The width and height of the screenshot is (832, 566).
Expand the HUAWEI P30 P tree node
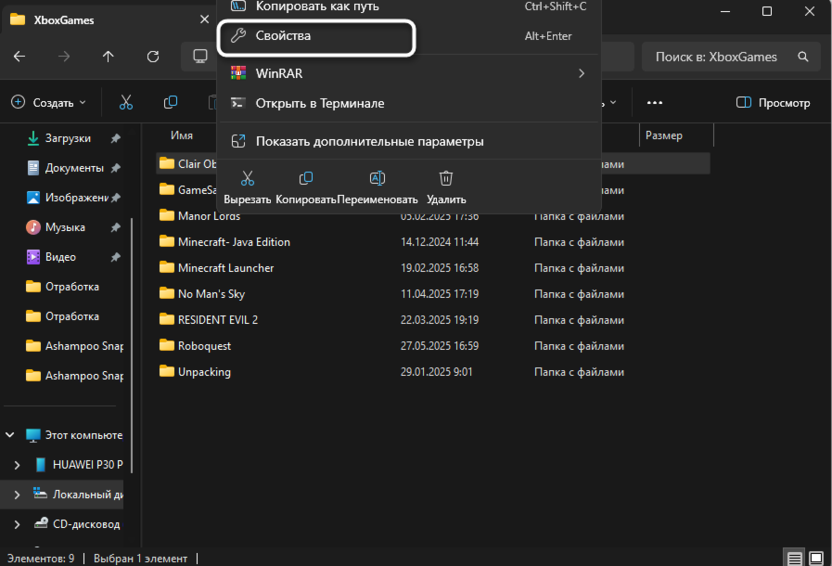point(16,465)
